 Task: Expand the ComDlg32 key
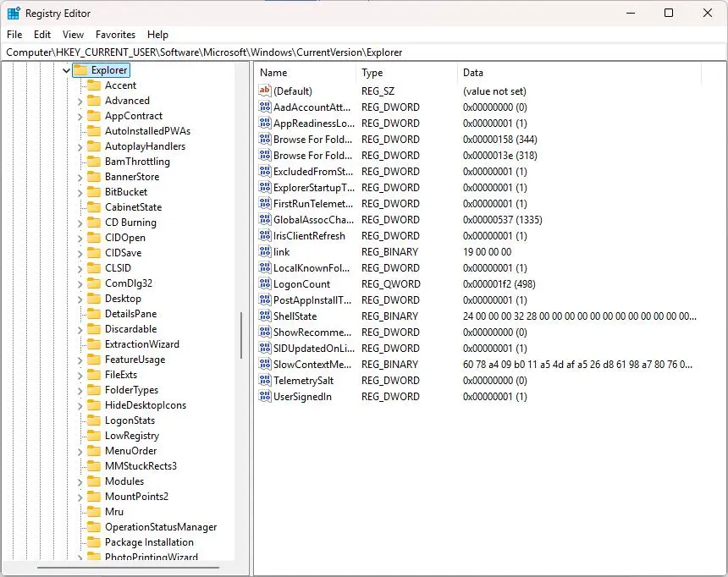tap(80, 284)
